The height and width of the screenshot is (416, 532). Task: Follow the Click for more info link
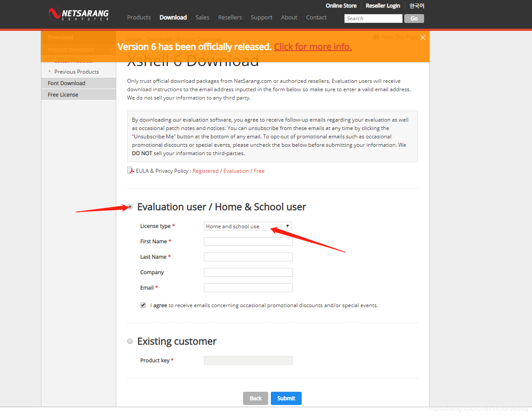coord(313,47)
